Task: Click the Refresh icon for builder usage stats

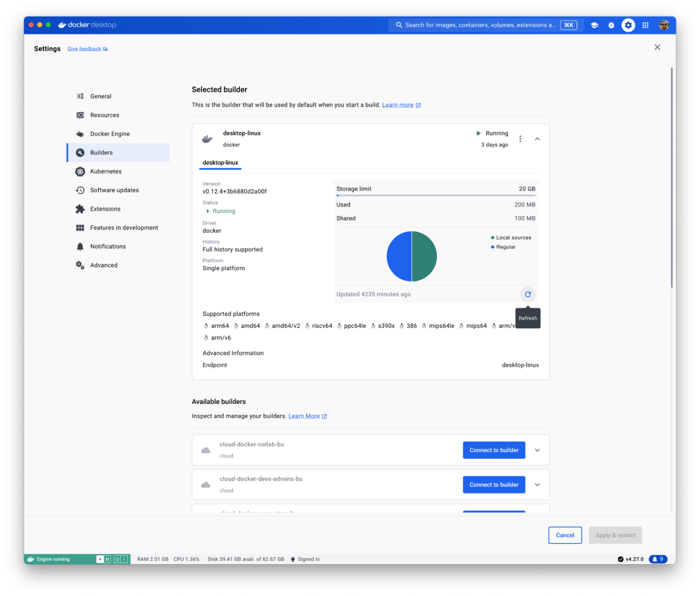Action: [x=528, y=294]
